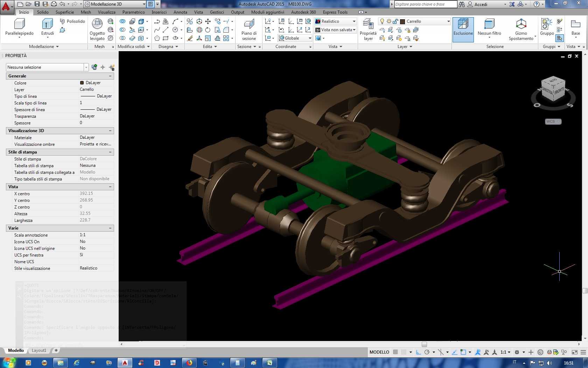The height and width of the screenshot is (368, 588).
Task: Open the Nessuna selezione dropdown
Action: tap(47, 67)
